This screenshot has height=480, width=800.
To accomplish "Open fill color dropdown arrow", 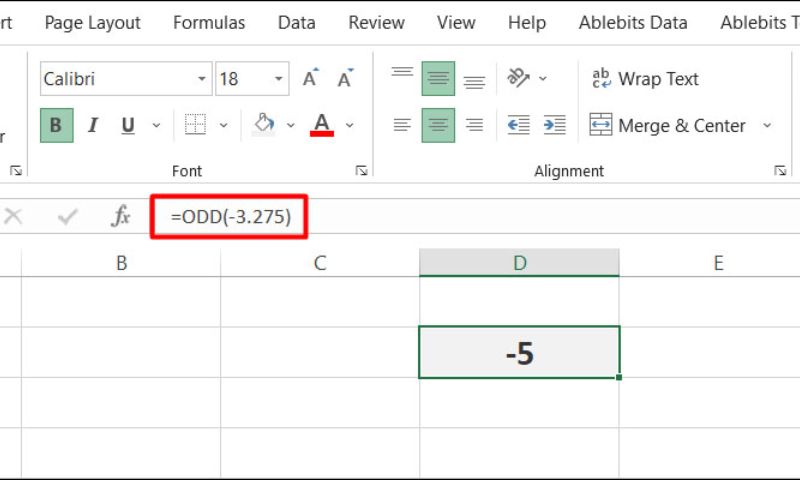I will [x=291, y=125].
